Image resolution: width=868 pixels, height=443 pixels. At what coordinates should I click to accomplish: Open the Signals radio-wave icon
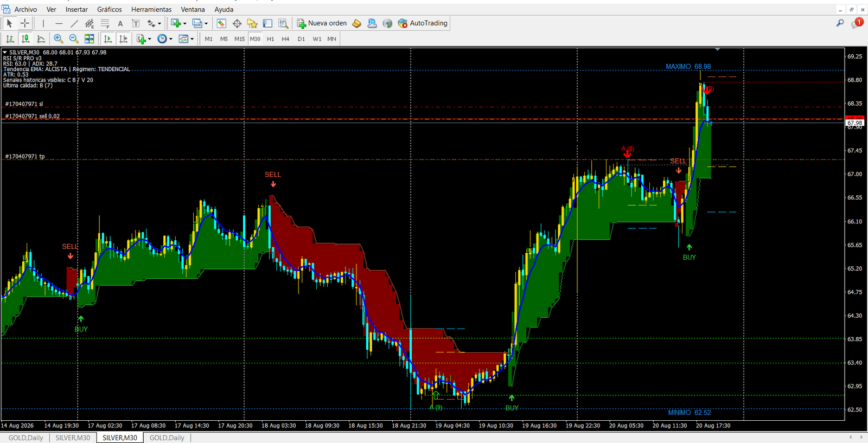(387, 23)
